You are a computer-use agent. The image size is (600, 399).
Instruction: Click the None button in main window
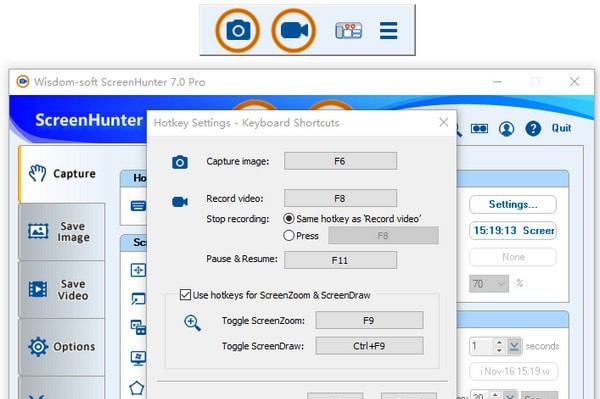pyautogui.click(x=513, y=257)
